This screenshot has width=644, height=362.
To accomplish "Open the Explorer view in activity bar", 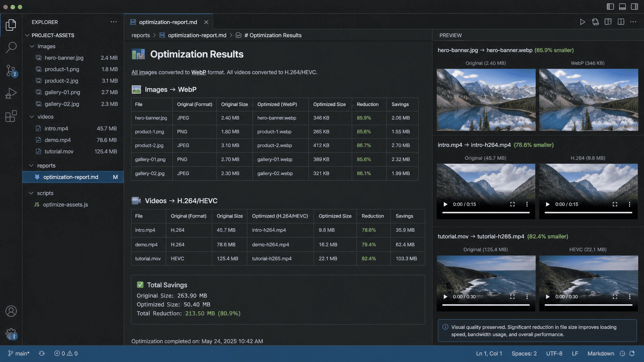I will tap(11, 25).
